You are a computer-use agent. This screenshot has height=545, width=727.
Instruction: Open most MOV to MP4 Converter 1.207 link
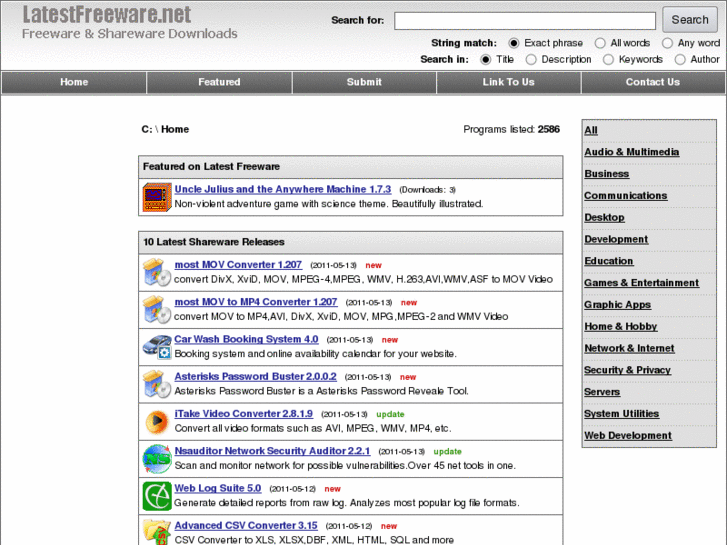point(256,301)
